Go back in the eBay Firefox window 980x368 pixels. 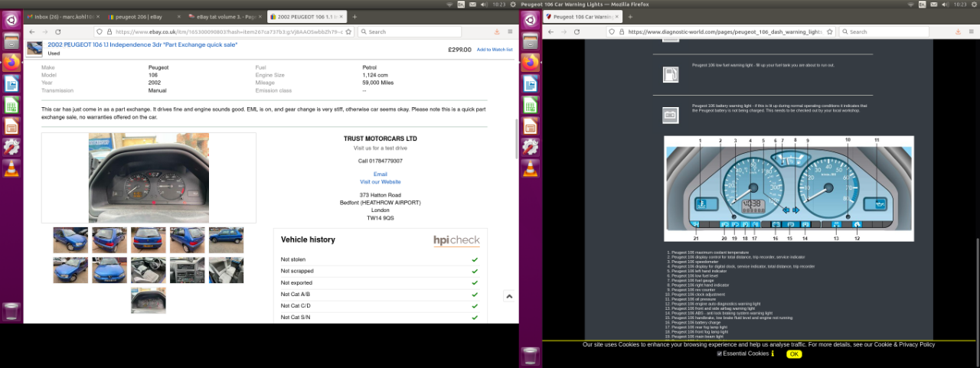coord(32,32)
